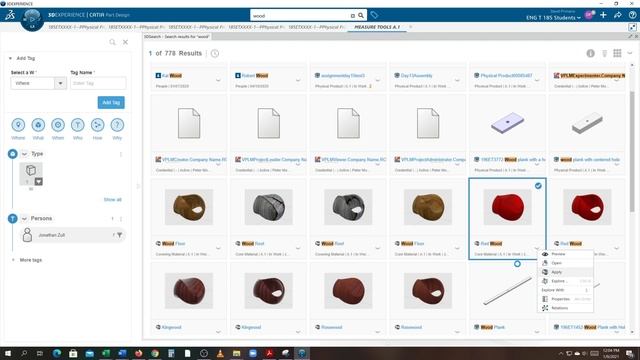Click the search magnifier in top bar
Image resolution: width=640 pixels, height=360 pixels.
361,16
